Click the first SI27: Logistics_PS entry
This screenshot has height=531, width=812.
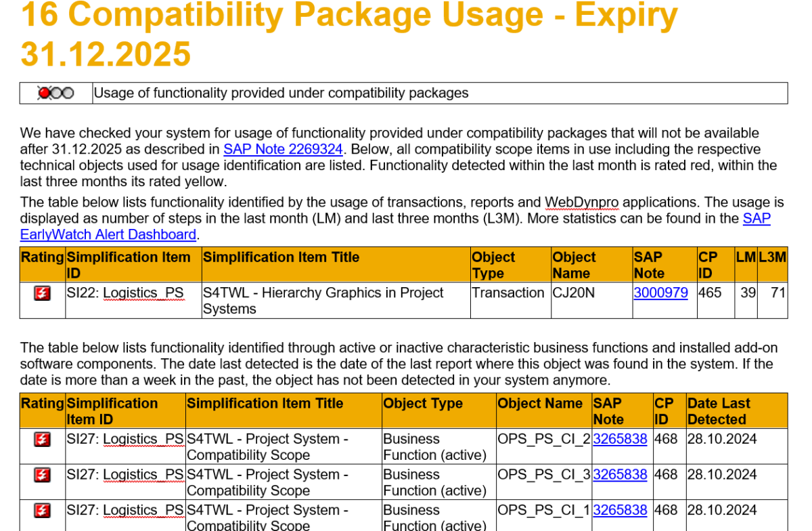point(125,439)
